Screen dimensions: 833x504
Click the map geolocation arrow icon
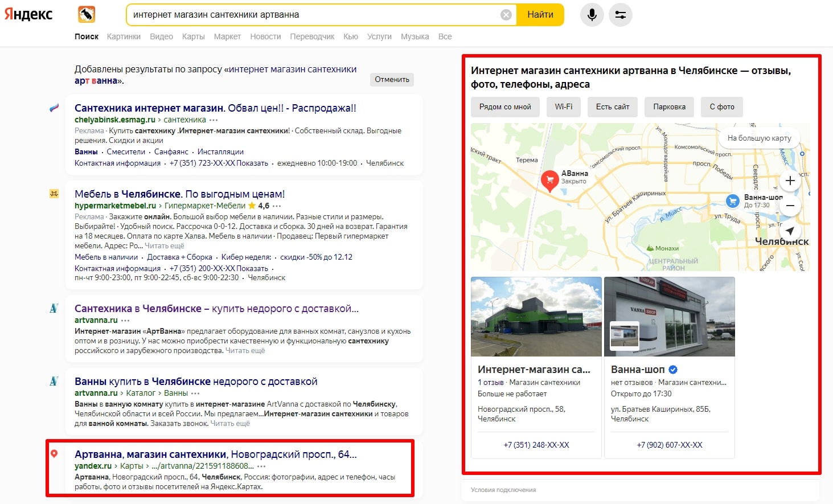[790, 231]
